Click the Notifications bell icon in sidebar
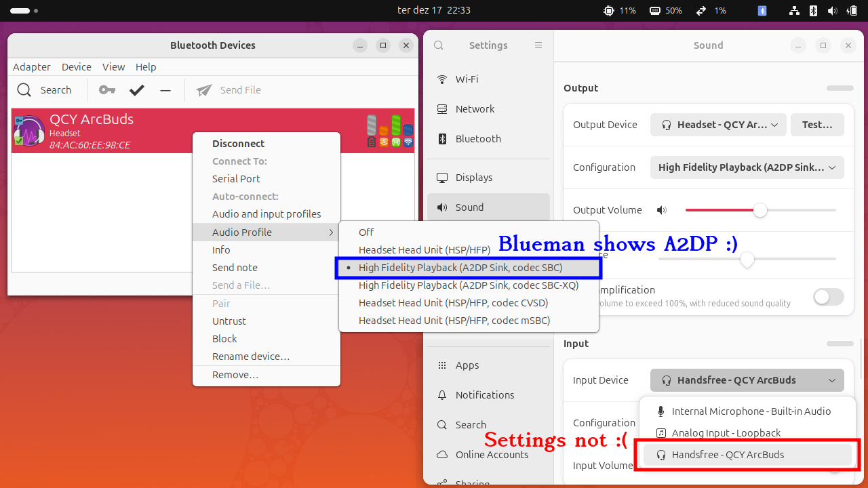 (442, 395)
